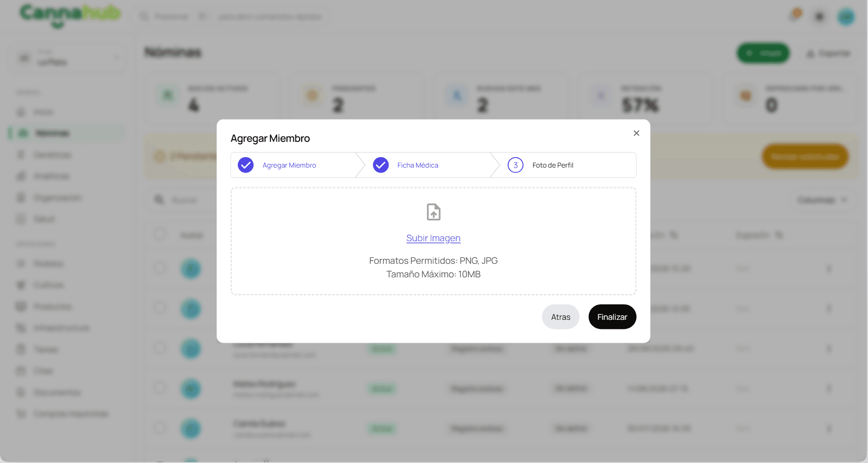Image resolution: width=868 pixels, height=463 pixels.
Task: Click the Finalizar button
Action: [612, 317]
